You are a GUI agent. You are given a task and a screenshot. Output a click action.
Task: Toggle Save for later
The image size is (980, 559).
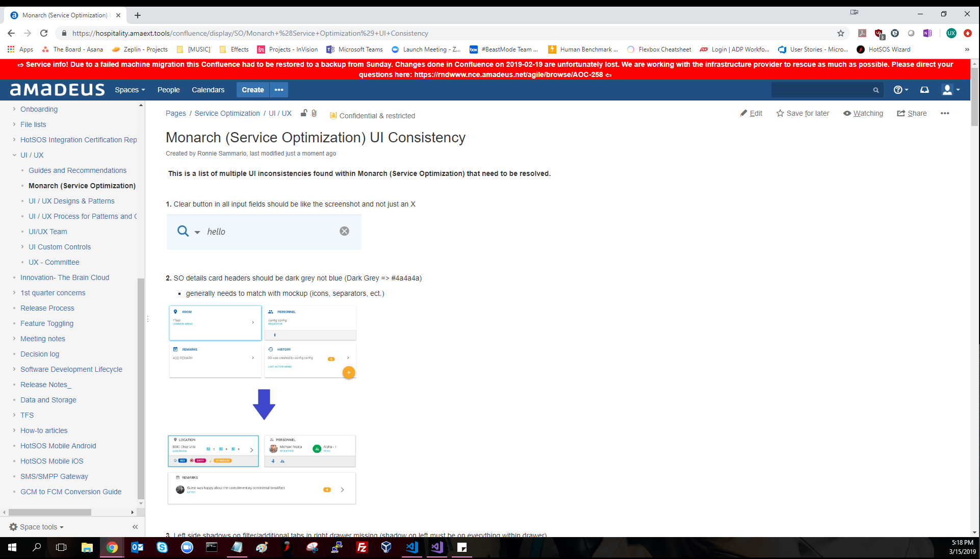(803, 113)
